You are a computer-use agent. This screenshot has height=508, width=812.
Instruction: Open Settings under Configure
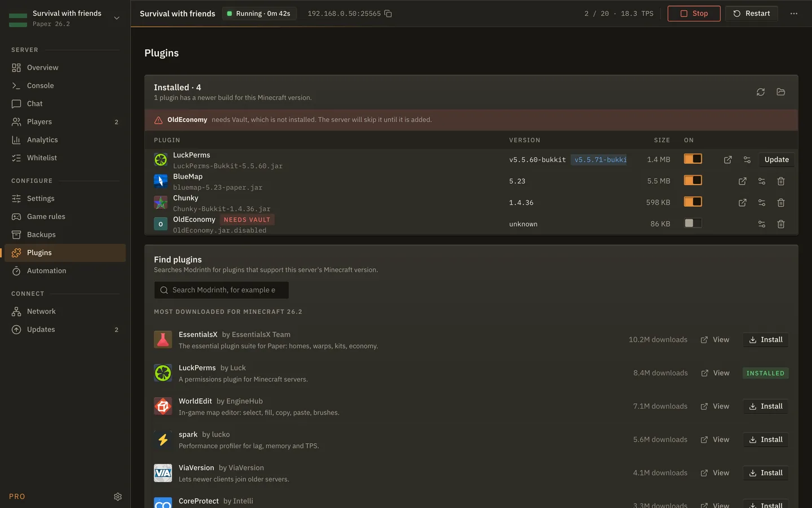[65, 199]
